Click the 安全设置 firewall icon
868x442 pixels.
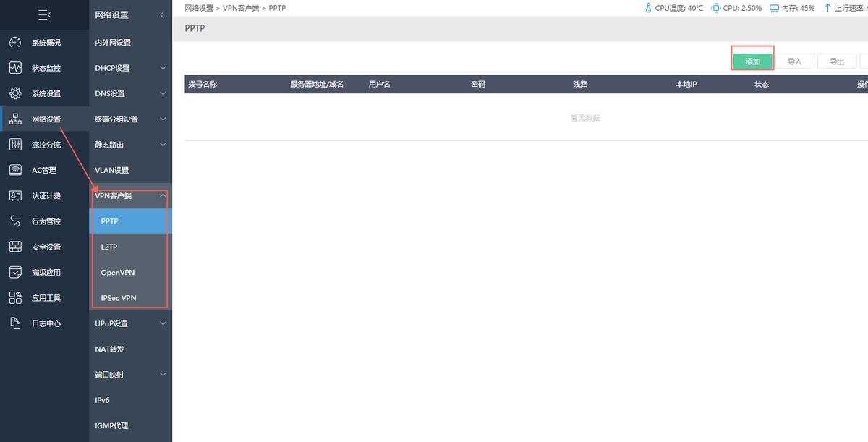(15, 247)
